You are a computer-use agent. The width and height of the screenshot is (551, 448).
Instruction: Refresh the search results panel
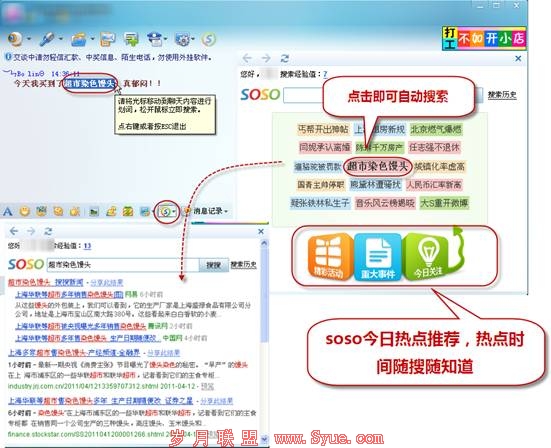[48, 231]
